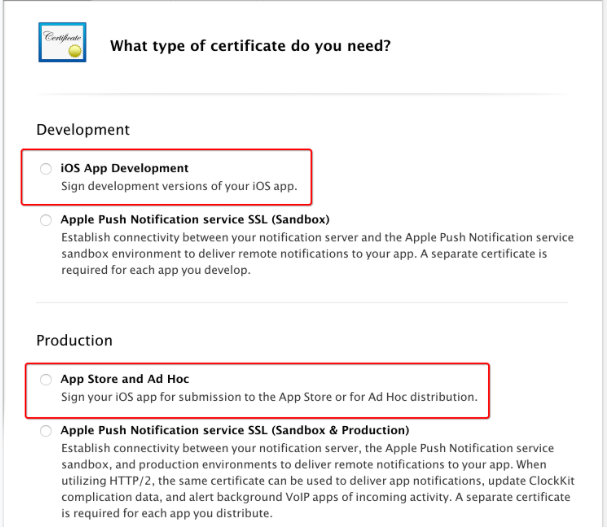The image size is (607, 528).
Task: Click the "What type of certificate do you need?" heading
Action: pos(250,46)
